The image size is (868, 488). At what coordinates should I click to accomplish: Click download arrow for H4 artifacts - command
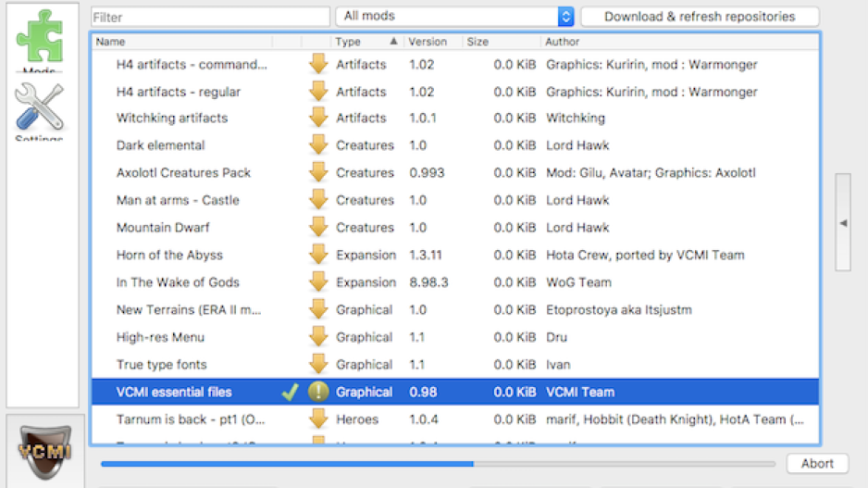click(318, 64)
